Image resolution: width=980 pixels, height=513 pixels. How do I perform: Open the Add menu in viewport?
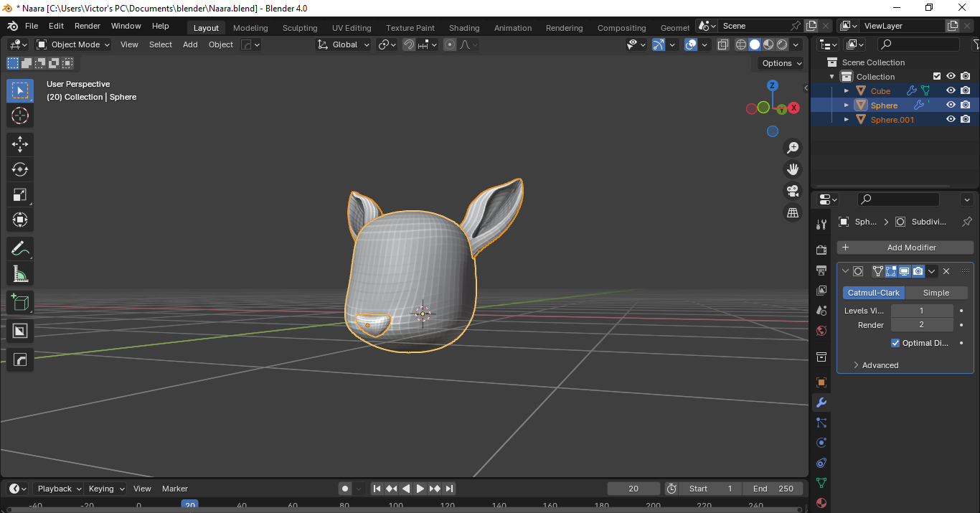click(x=190, y=44)
